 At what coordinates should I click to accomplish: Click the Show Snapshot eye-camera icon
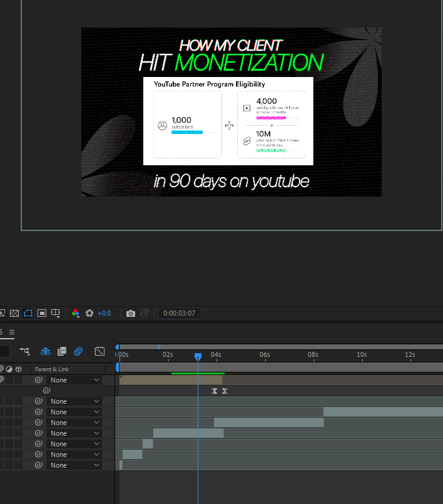pos(145,313)
